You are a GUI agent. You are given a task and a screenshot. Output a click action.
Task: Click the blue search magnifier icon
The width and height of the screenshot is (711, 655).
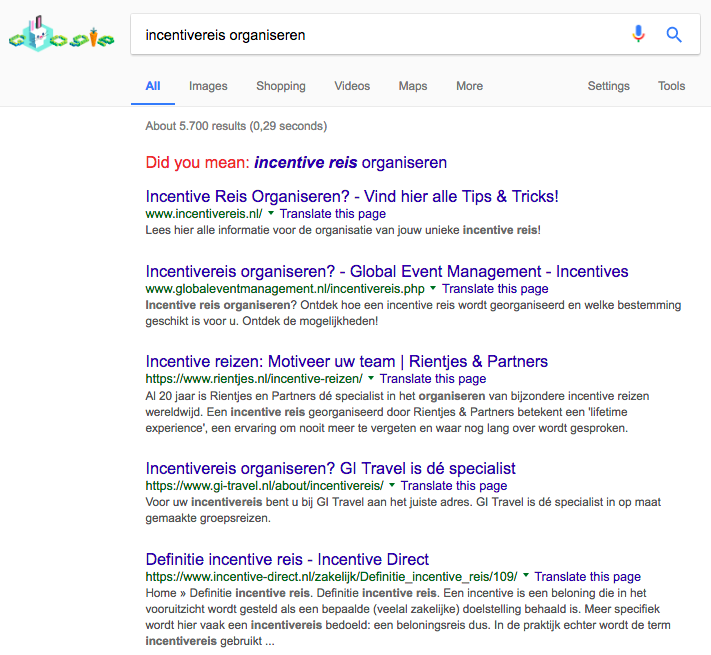click(674, 34)
